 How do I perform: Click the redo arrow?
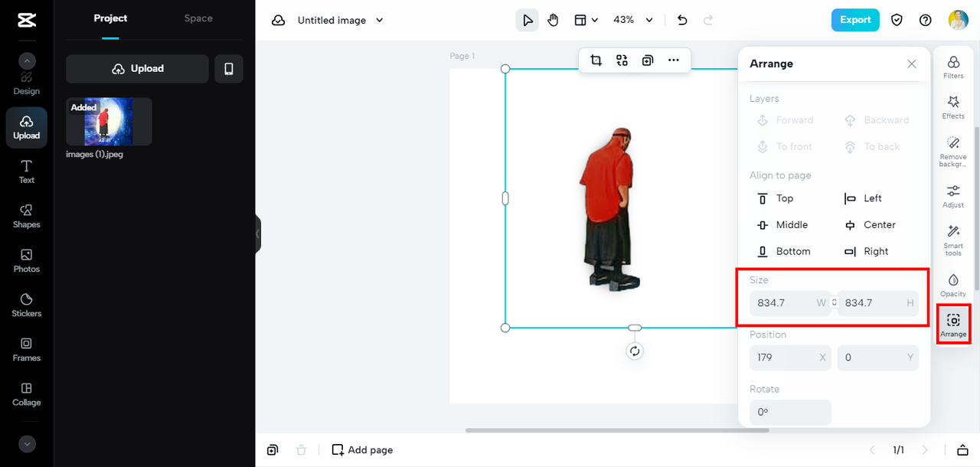pyautogui.click(x=708, y=20)
